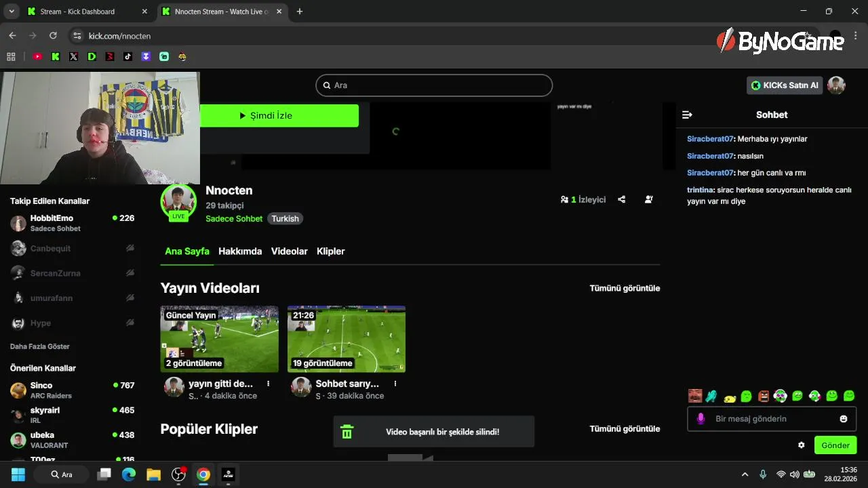Click trintina username in chat
868x488 pixels.
[700, 190]
